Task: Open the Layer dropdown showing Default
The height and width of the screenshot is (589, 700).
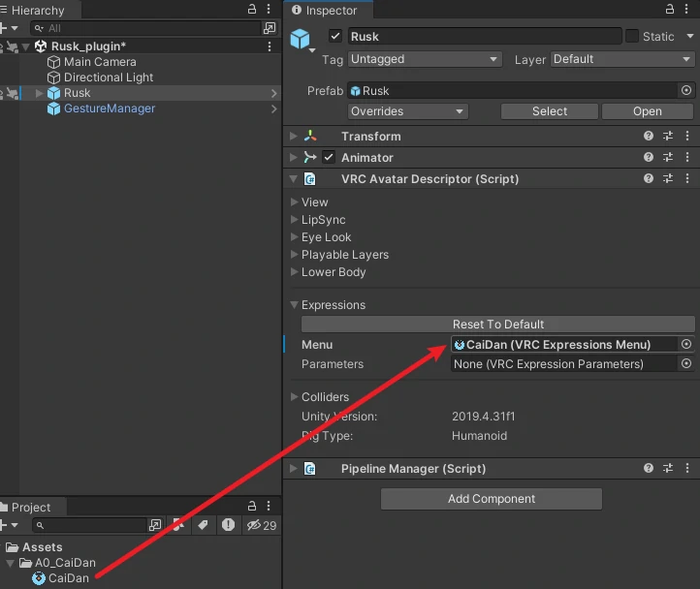Action: click(621, 59)
